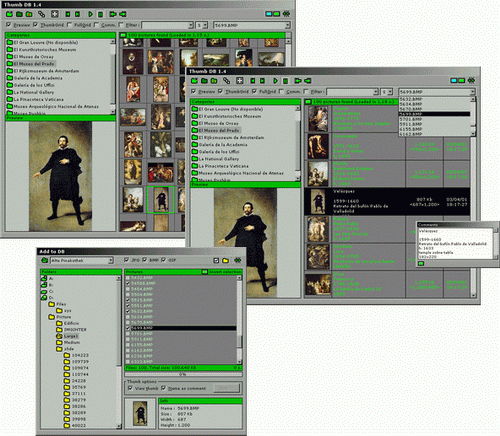This screenshot has height=436, width=500.
Task: Click the play icon in back window toolbar
Action: point(90,14)
